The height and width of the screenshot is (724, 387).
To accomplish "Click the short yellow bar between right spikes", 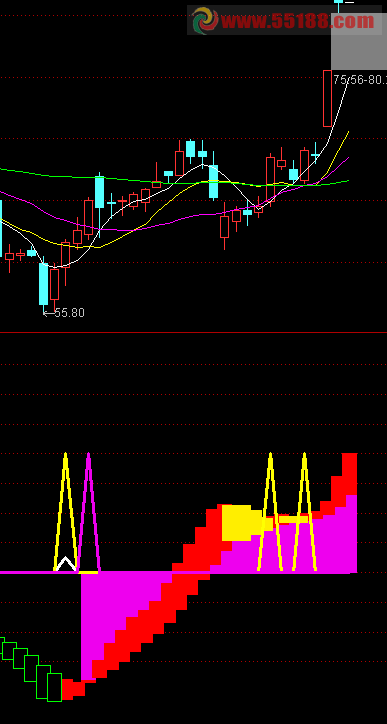I will pos(293,519).
